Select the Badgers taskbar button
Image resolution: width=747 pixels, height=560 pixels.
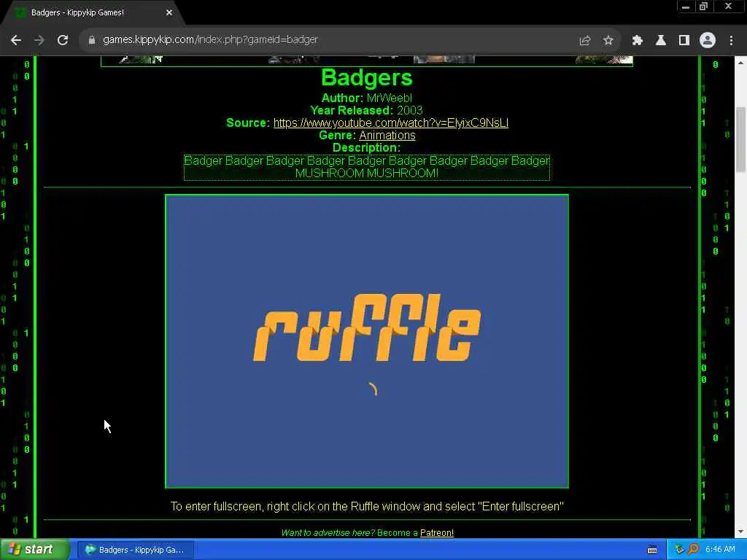[135, 550]
